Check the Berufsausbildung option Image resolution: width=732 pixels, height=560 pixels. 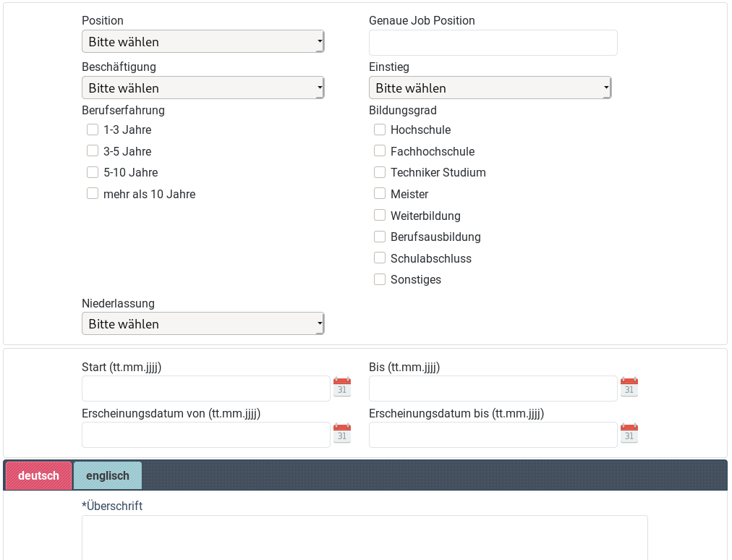pyautogui.click(x=380, y=237)
